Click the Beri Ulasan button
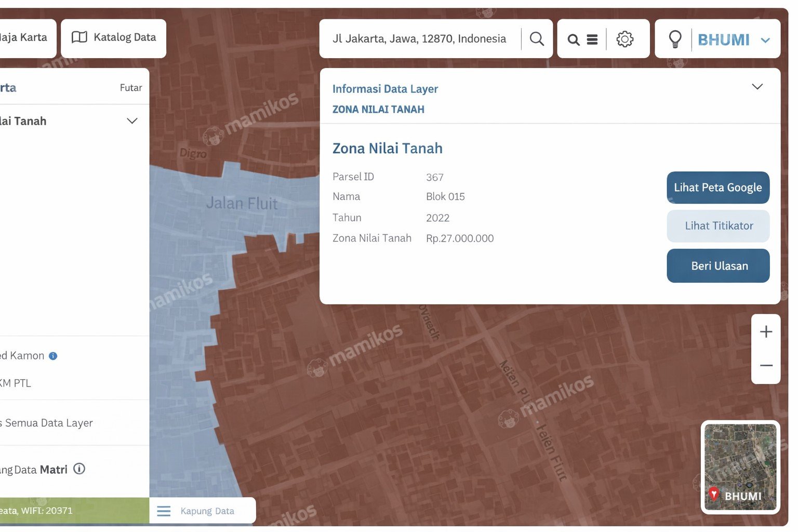798x532 pixels. [x=718, y=266]
